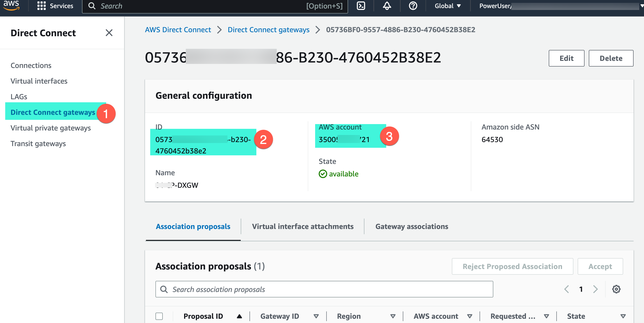This screenshot has height=323, width=644.
Task: Click the Amazon side ASN value 64530
Action: (492, 139)
